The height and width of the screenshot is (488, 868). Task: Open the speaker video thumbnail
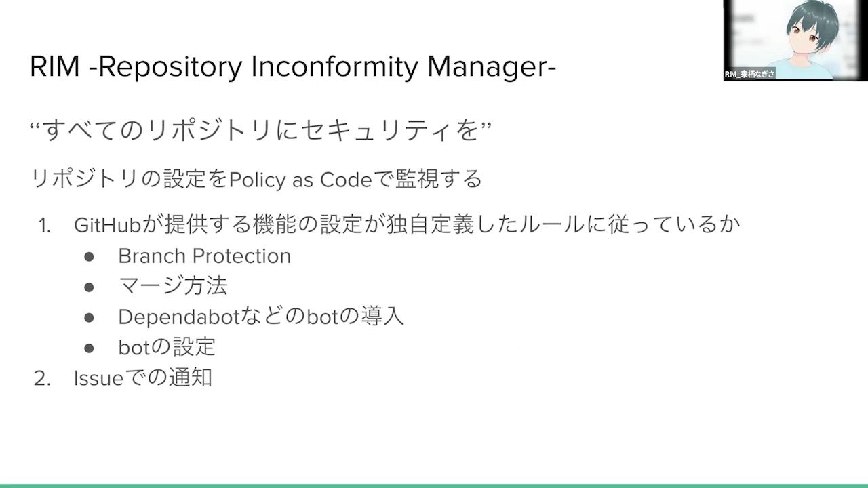(x=795, y=41)
